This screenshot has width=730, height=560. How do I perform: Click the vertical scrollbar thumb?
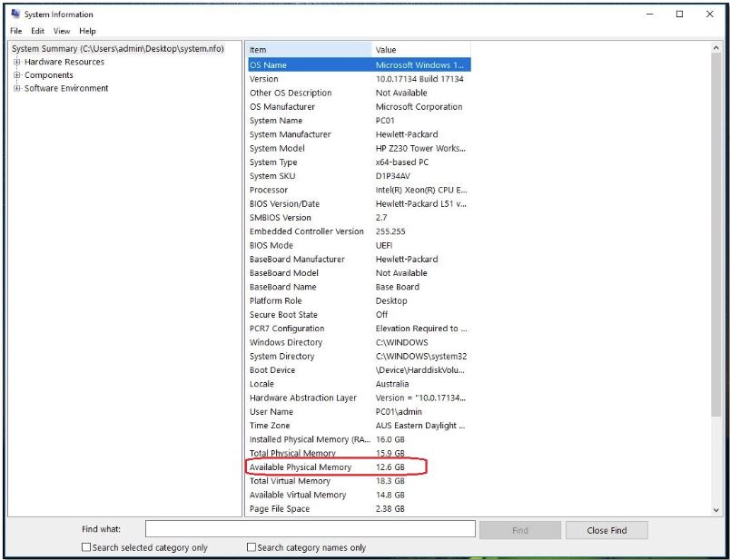pyautogui.click(x=716, y=235)
